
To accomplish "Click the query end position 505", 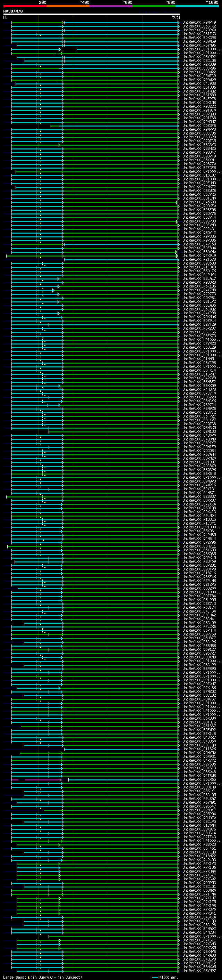I will tap(175, 17).
